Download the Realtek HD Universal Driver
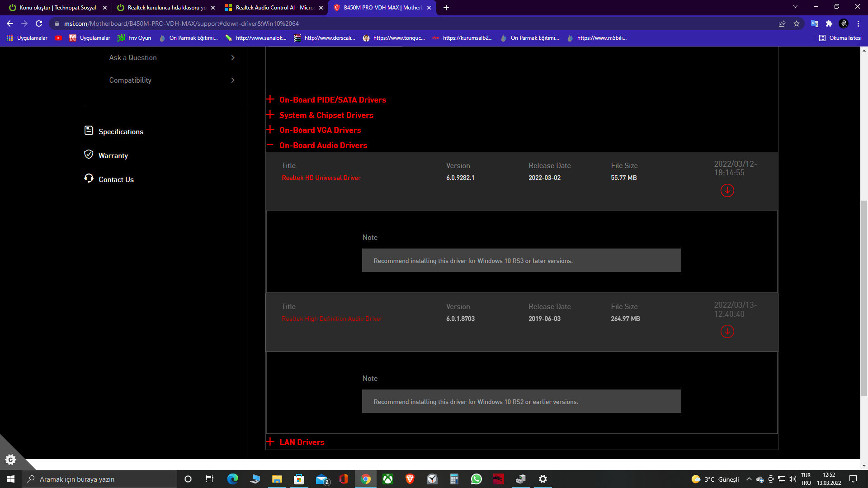868x488 pixels. 727,191
